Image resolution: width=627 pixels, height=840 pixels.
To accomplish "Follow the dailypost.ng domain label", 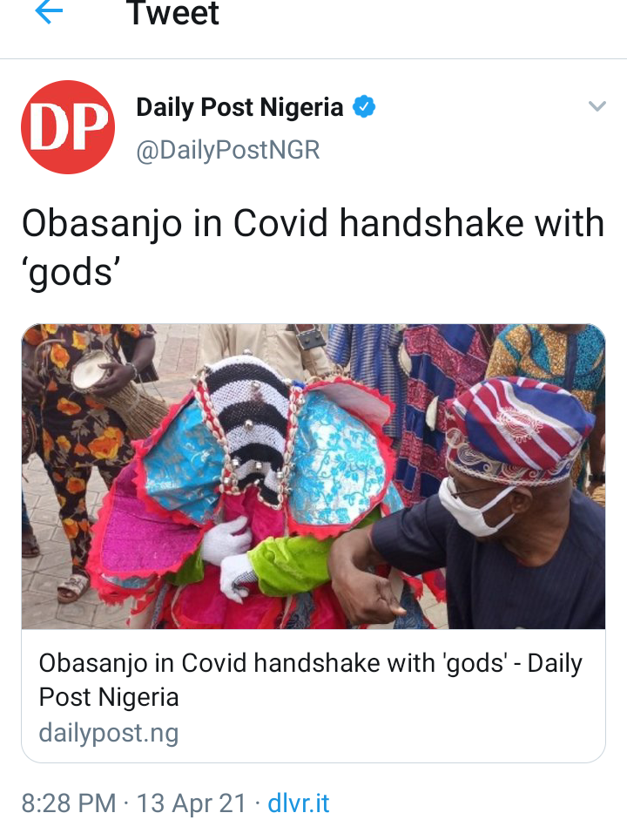I will [x=109, y=732].
